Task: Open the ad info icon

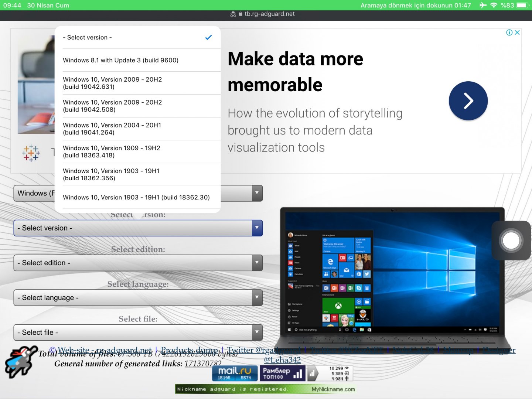Action: 509,33
